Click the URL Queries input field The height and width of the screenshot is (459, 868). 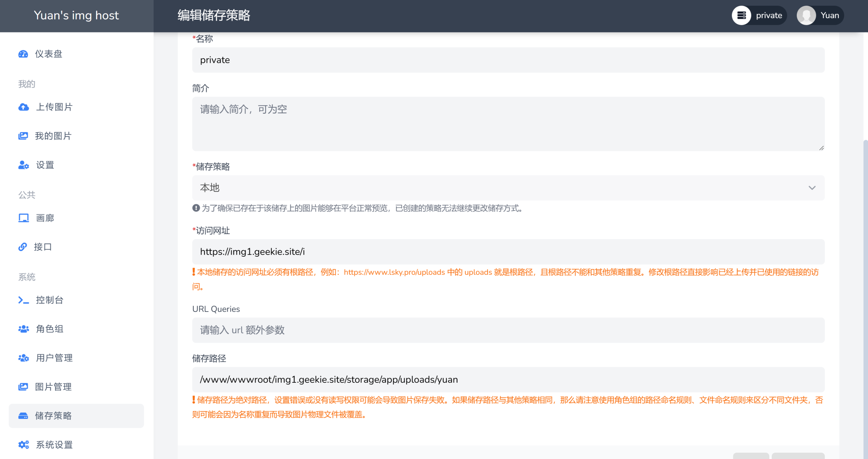[x=508, y=330]
